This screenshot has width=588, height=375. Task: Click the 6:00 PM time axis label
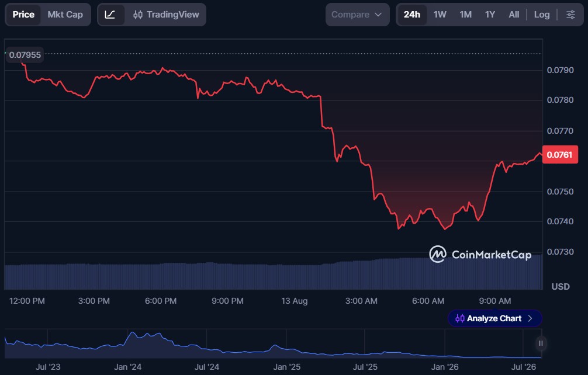(161, 301)
